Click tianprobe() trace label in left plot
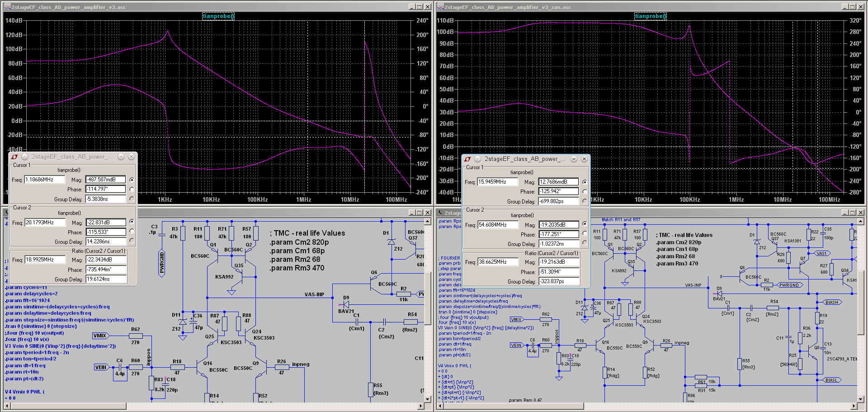The height and width of the screenshot is (412, 868). coord(218,16)
